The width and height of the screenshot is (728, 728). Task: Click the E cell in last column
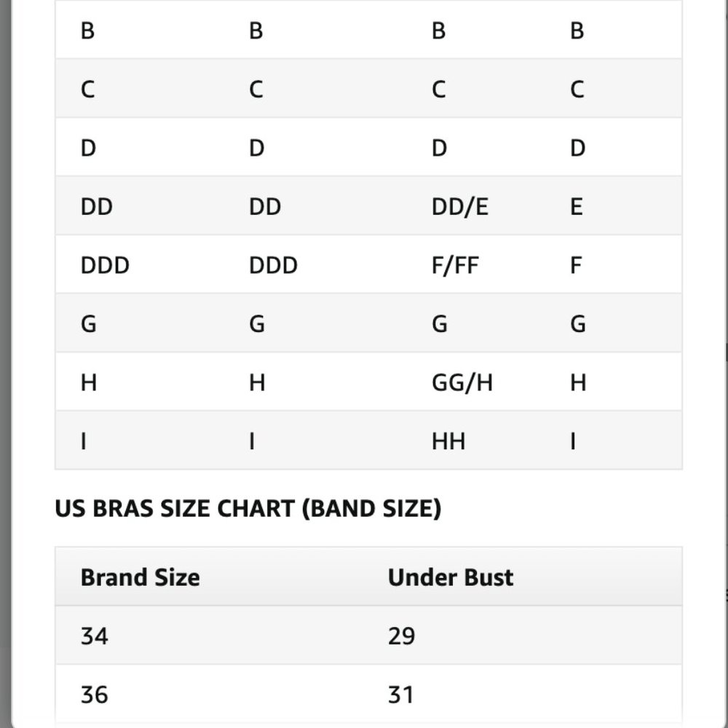(576, 207)
